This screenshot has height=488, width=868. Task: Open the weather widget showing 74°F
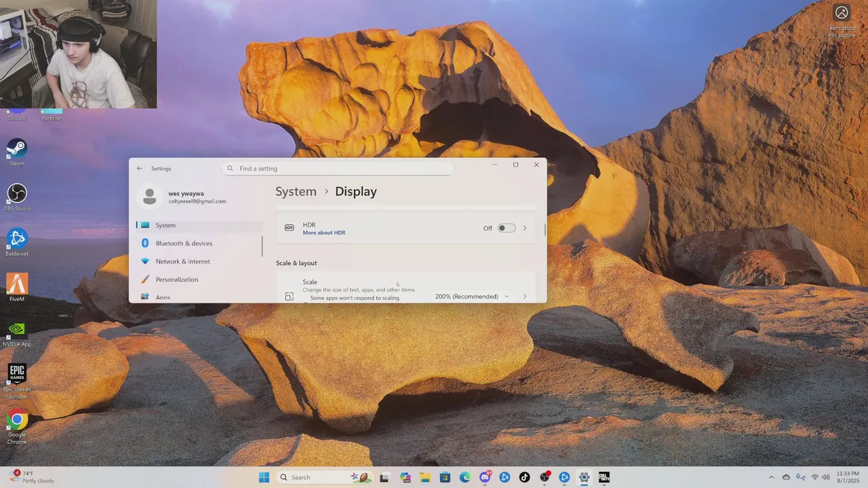coord(31,477)
